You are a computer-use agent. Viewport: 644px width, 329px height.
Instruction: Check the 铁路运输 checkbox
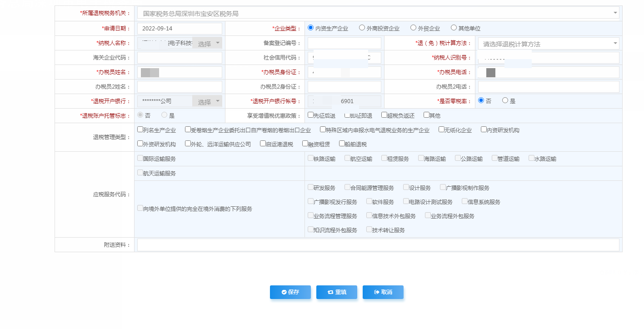pyautogui.click(x=310, y=158)
